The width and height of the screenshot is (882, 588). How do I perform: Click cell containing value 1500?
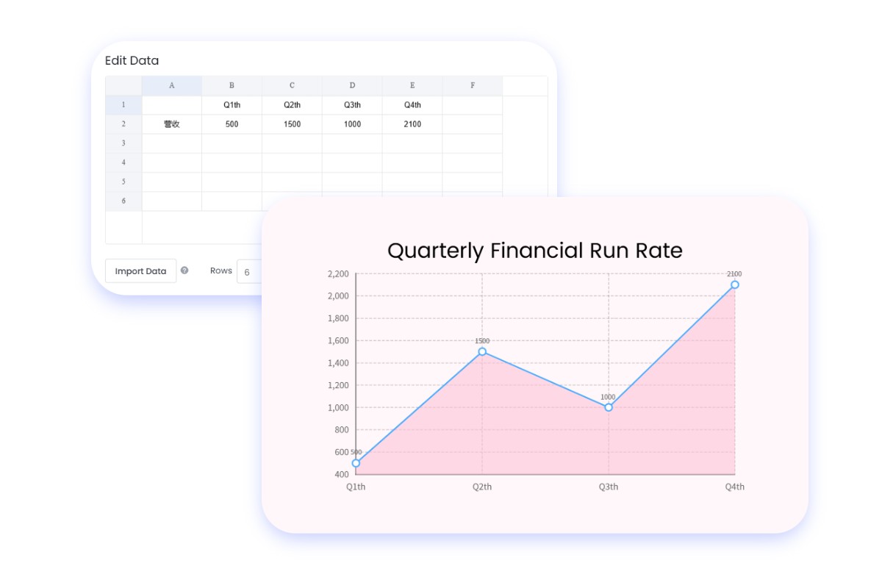pyautogui.click(x=292, y=124)
